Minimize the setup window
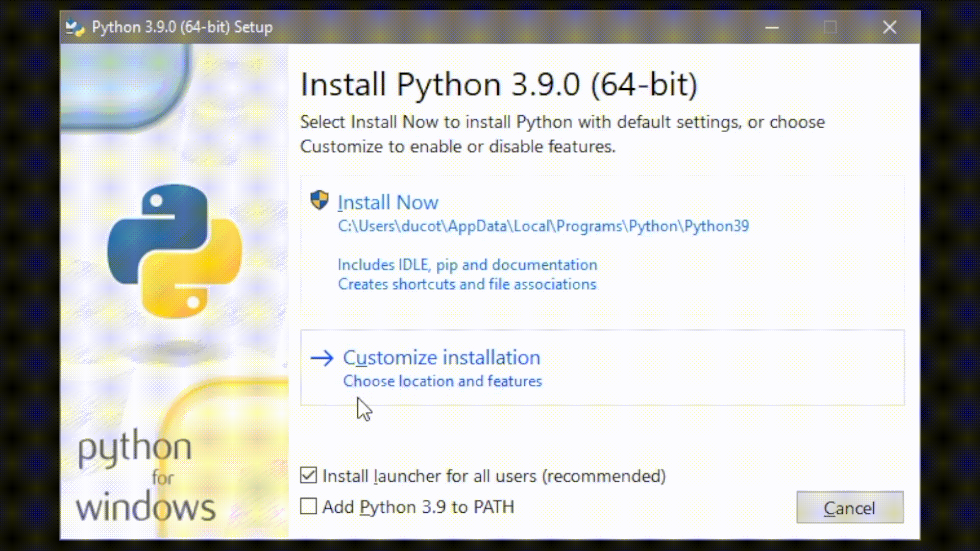Image resolution: width=980 pixels, height=551 pixels. tap(772, 27)
